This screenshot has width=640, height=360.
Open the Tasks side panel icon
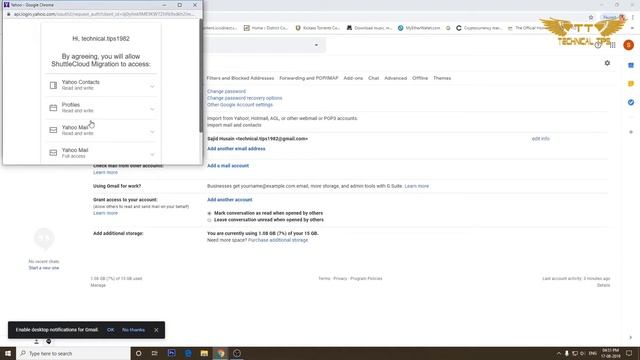pos(631,102)
